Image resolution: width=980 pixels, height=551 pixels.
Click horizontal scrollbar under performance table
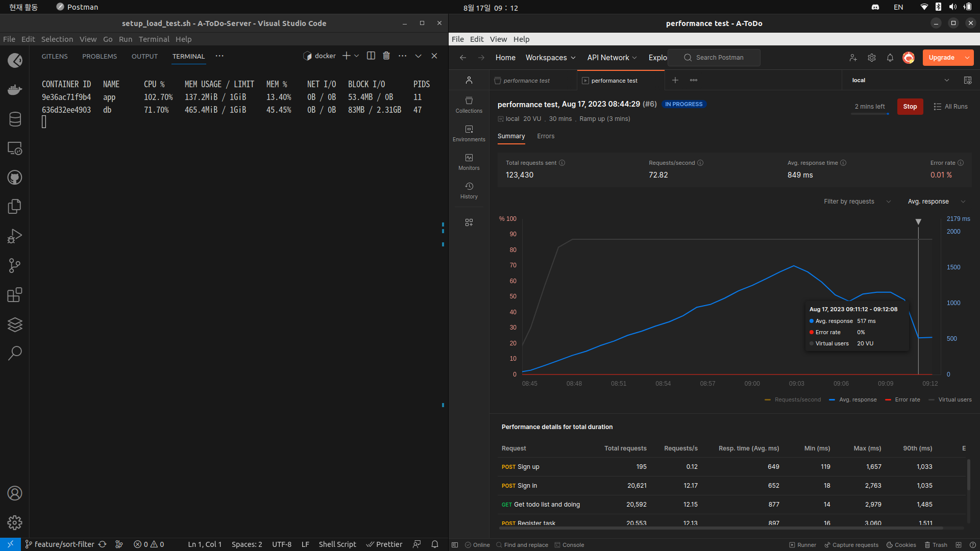click(x=720, y=529)
